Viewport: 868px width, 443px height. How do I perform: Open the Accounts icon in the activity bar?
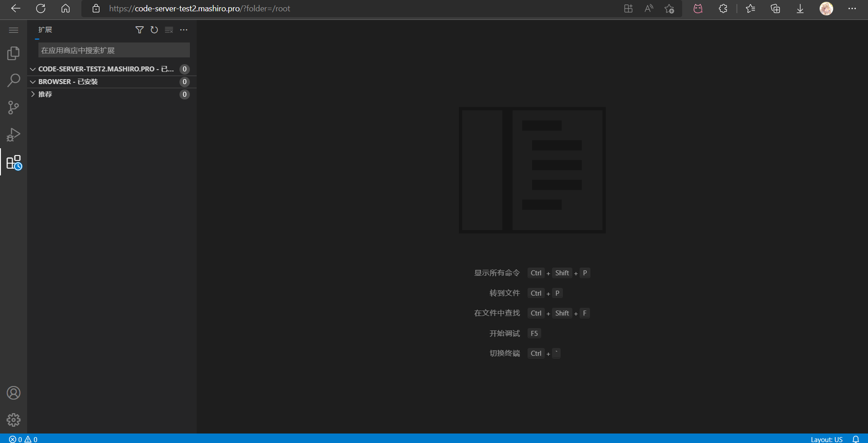[x=14, y=393]
